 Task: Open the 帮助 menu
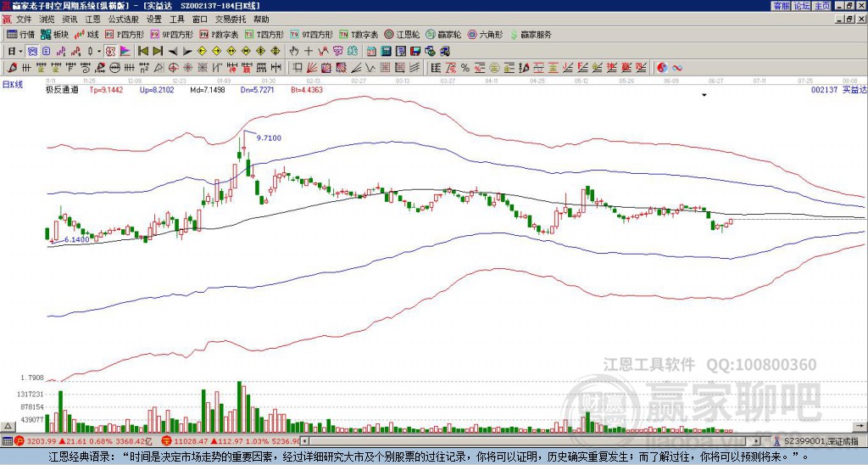click(x=261, y=20)
